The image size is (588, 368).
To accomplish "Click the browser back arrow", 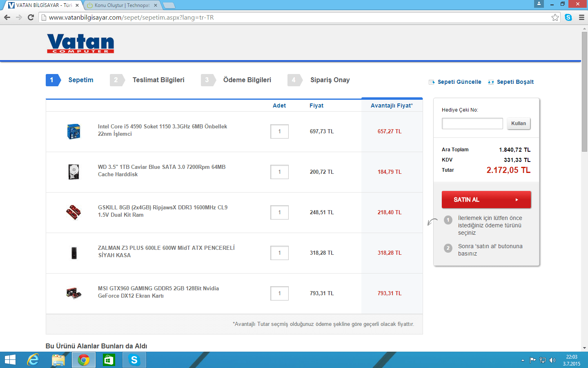I will [x=7, y=17].
